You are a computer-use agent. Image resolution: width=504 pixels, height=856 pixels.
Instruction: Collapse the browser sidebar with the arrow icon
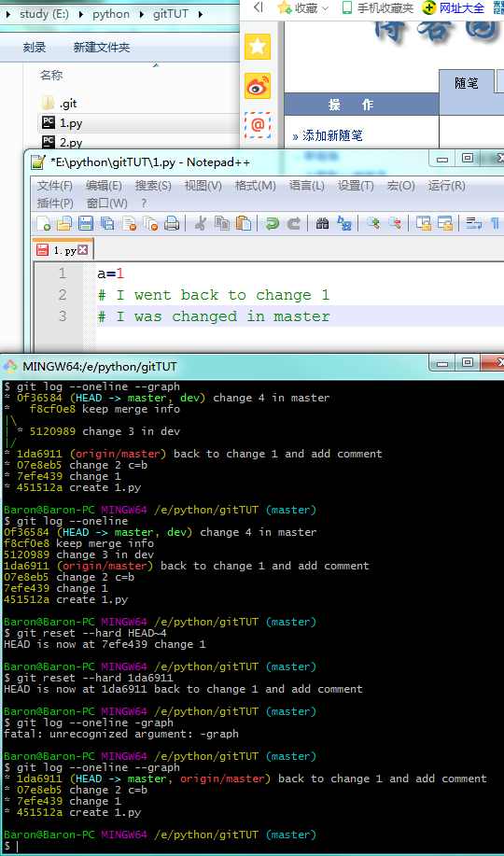[x=259, y=7]
